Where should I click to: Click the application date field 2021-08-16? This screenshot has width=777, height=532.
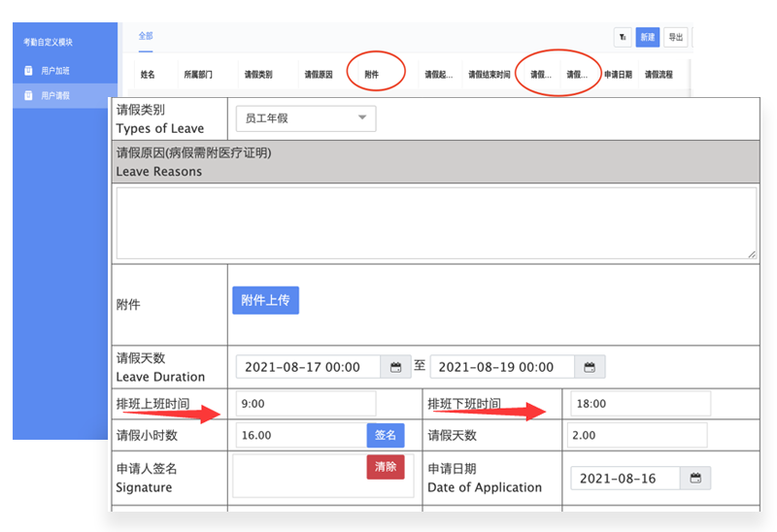tap(625, 479)
